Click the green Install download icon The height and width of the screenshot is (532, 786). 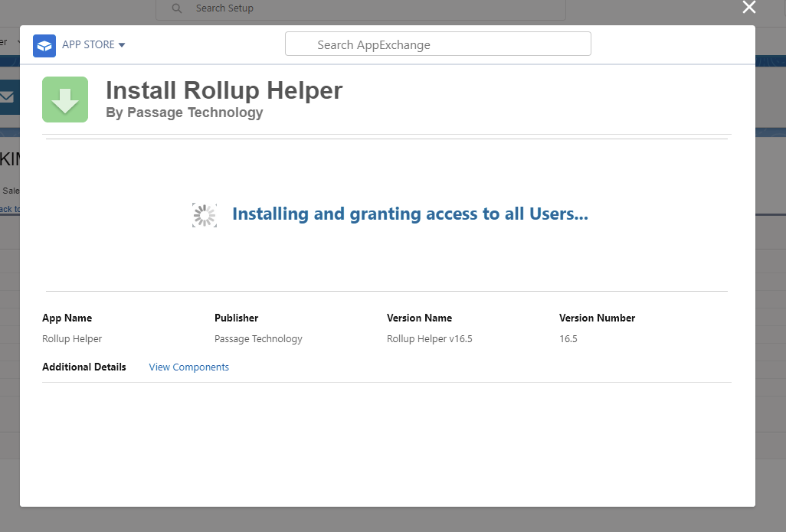[65, 100]
